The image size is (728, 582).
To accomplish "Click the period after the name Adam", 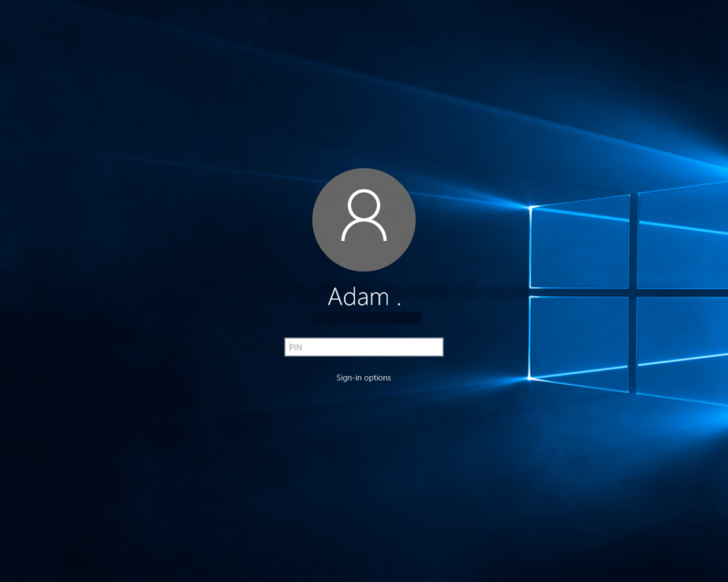I will (397, 304).
